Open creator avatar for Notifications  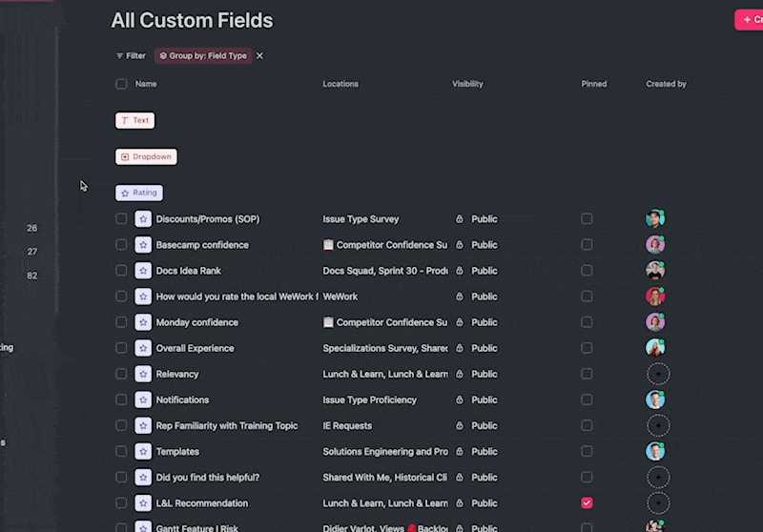(x=655, y=399)
